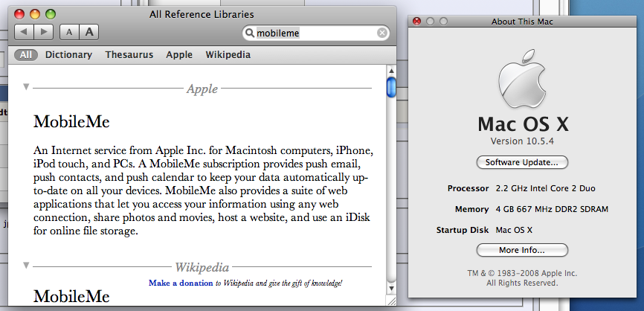This screenshot has height=311, width=644.
Task: Collapse the Wikipedia results section
Action: point(26,266)
